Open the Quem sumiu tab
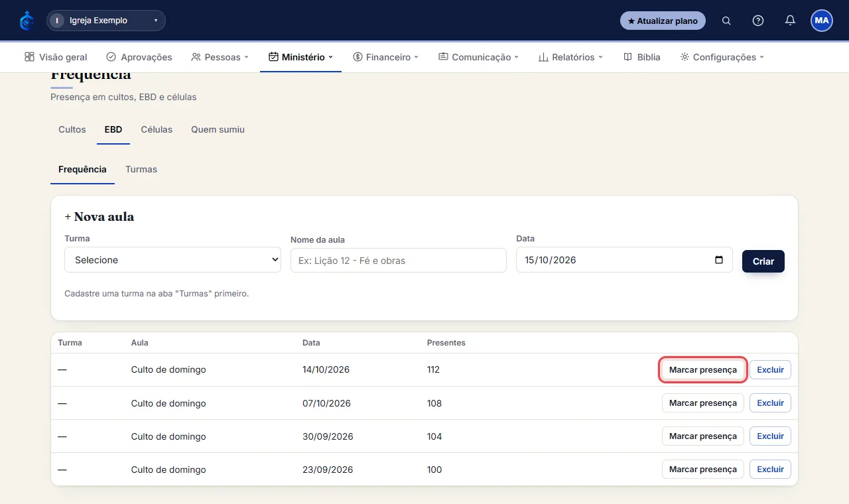Viewport: 849px width, 504px height. pyautogui.click(x=218, y=129)
